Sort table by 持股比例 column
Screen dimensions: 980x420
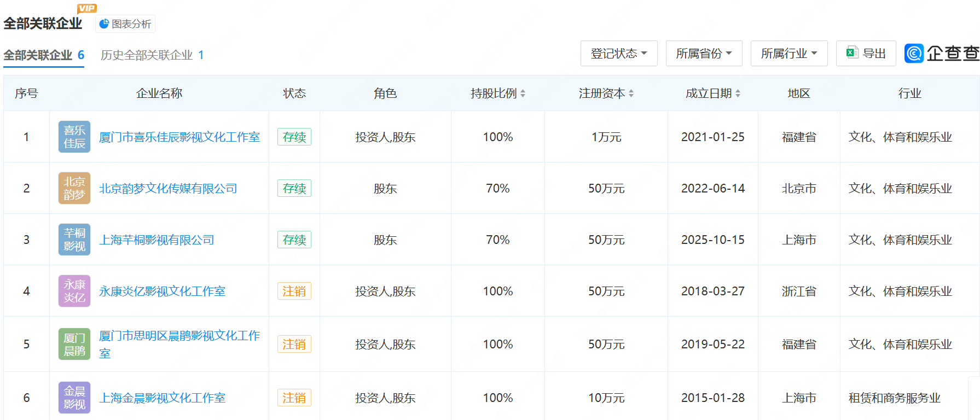tap(498, 94)
